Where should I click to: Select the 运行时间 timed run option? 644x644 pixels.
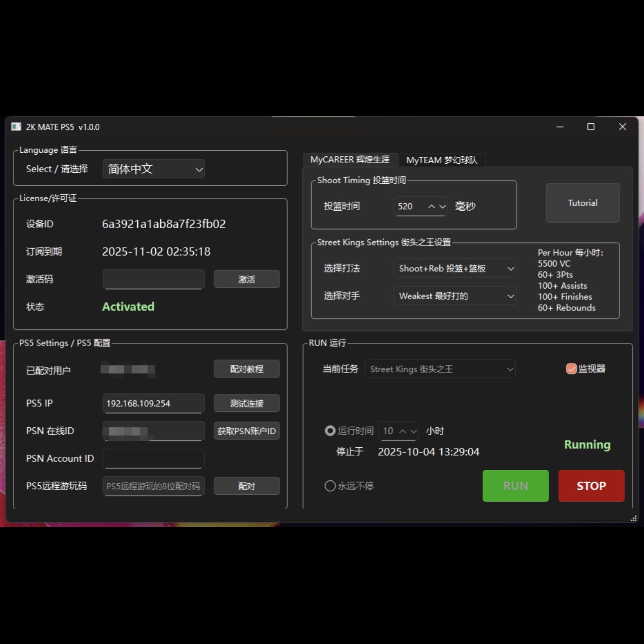tap(330, 431)
